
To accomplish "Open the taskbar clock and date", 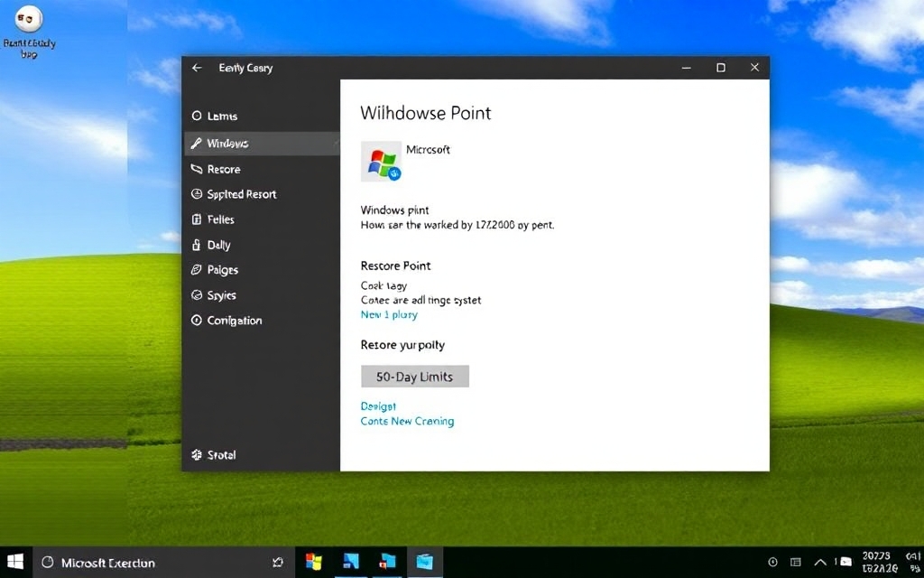I will 880,562.
